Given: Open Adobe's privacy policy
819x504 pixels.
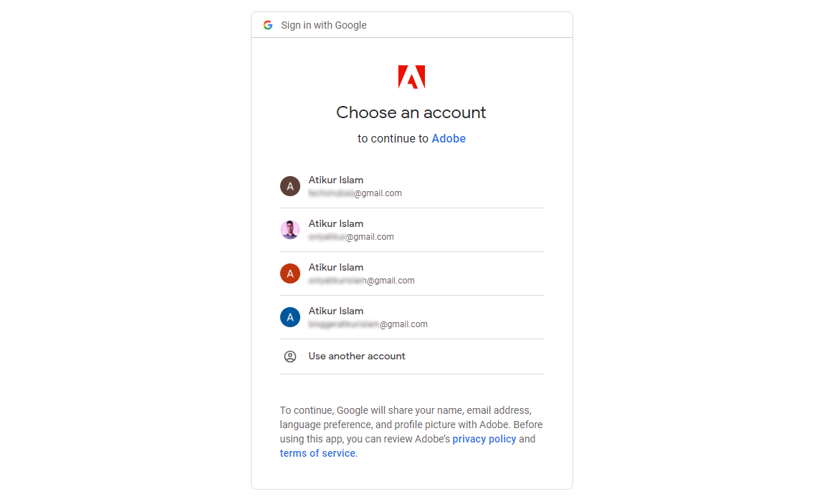Looking at the screenshot, I should 484,438.
